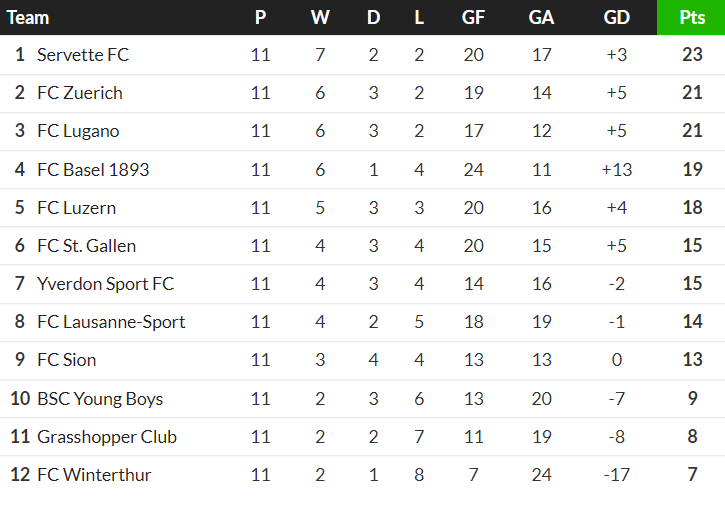Sort table by Pts column header

pos(691,18)
